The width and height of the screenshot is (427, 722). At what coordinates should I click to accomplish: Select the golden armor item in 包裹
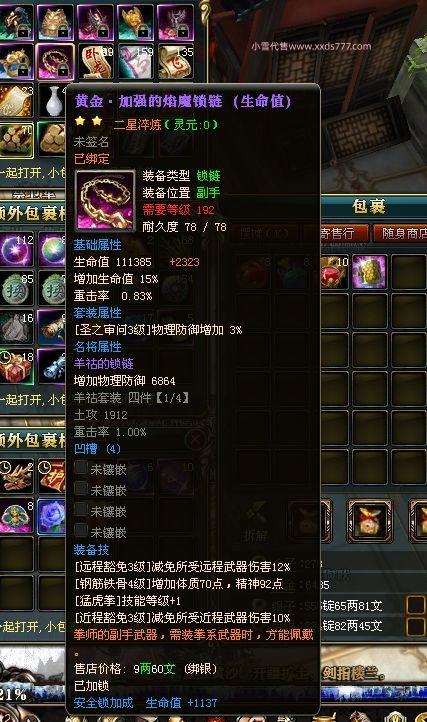pos(369,273)
